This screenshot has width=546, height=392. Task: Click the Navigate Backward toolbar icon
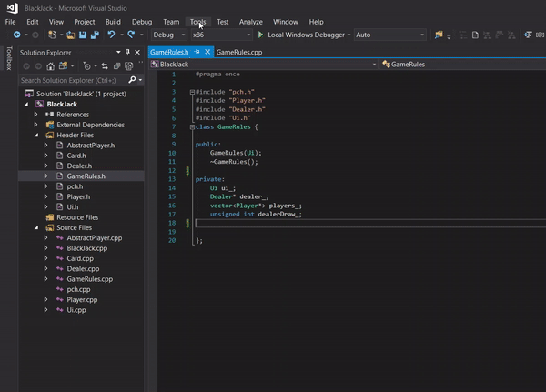click(x=16, y=35)
